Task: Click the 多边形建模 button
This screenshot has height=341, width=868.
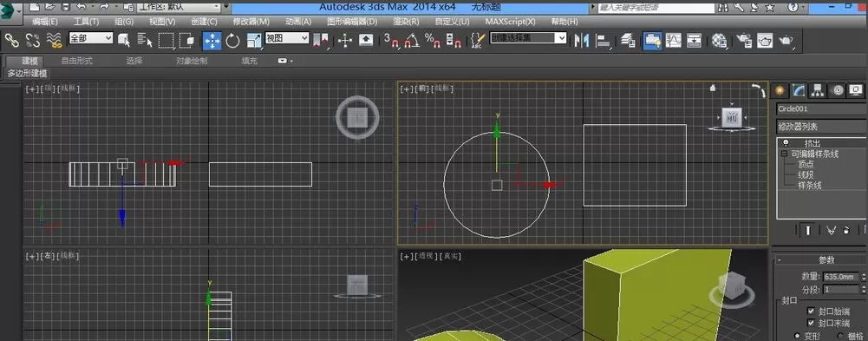Action: tap(27, 73)
